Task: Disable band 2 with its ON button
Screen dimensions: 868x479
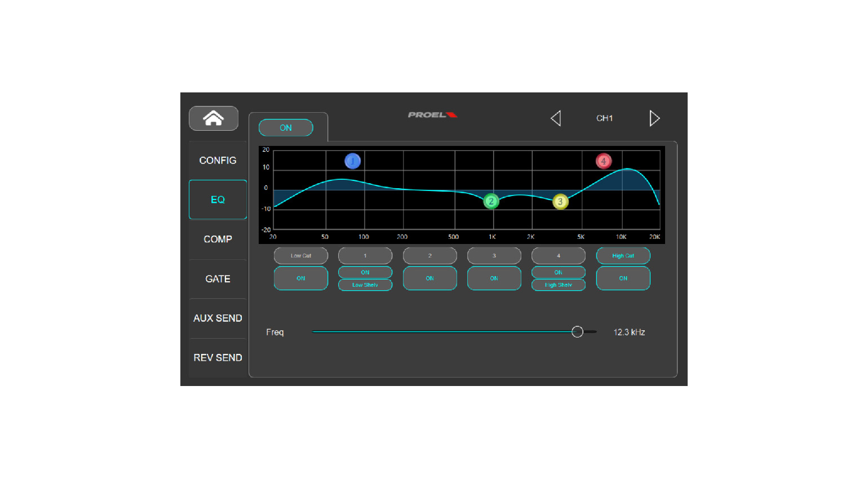Action: click(x=429, y=278)
